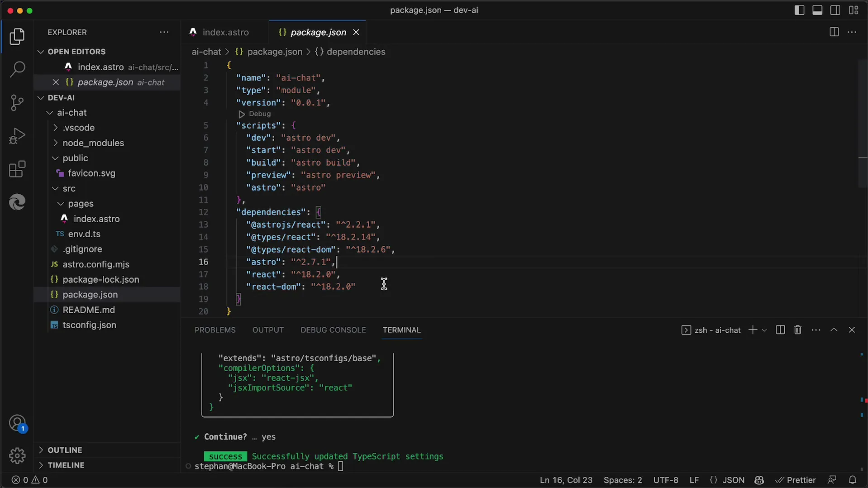Open package-lock.json in explorer
Viewport: 868px width, 488px height.
click(x=108, y=279)
